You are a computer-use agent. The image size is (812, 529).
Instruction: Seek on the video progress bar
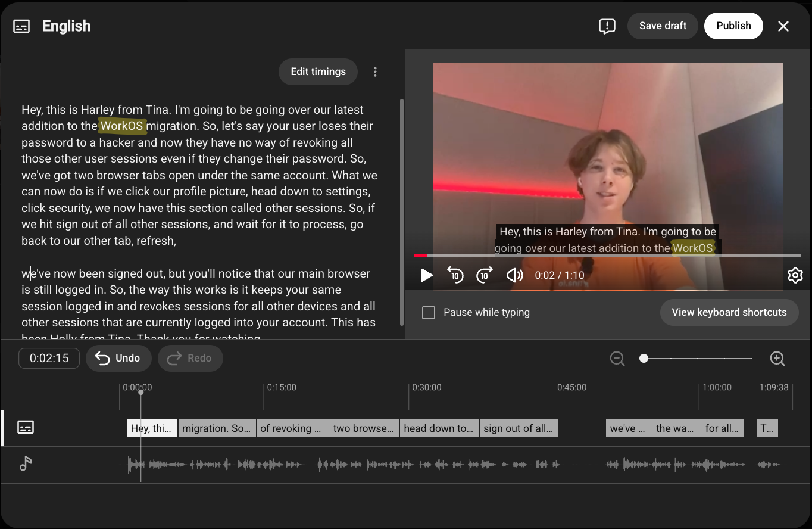[x=608, y=256]
